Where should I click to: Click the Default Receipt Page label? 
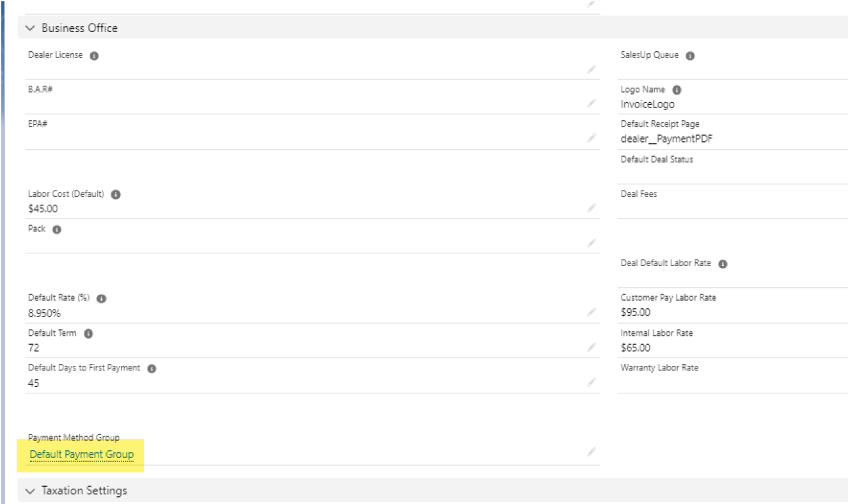[x=661, y=124]
